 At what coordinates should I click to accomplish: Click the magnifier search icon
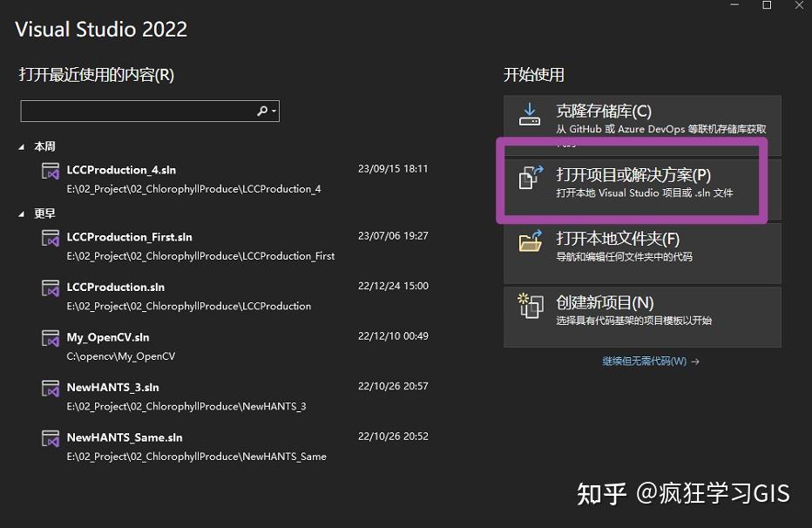pos(261,111)
